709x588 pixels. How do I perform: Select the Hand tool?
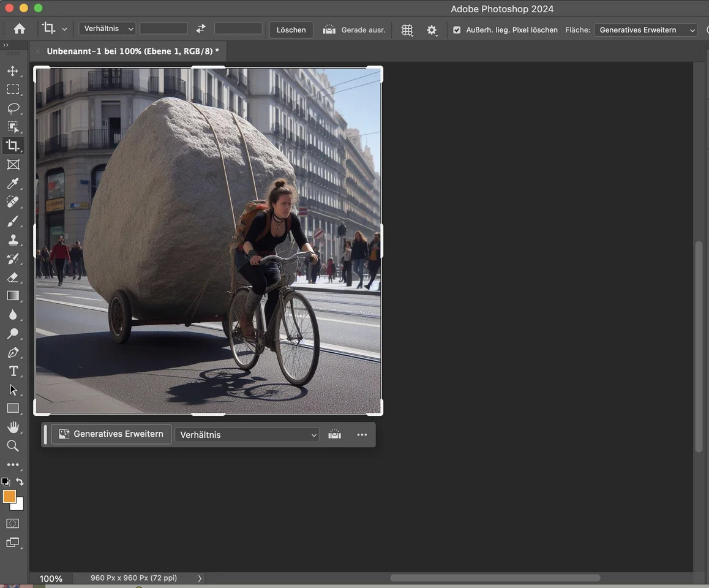point(13,427)
